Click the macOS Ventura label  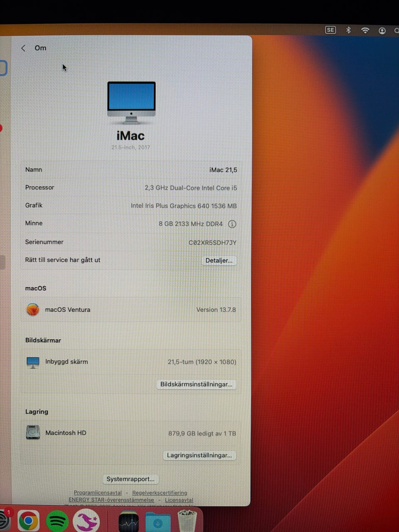click(68, 310)
